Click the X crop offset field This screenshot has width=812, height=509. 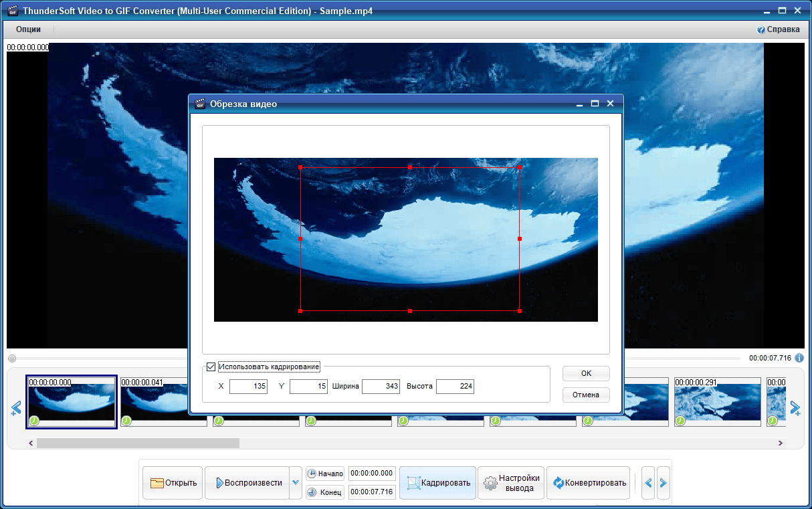pyautogui.click(x=248, y=387)
